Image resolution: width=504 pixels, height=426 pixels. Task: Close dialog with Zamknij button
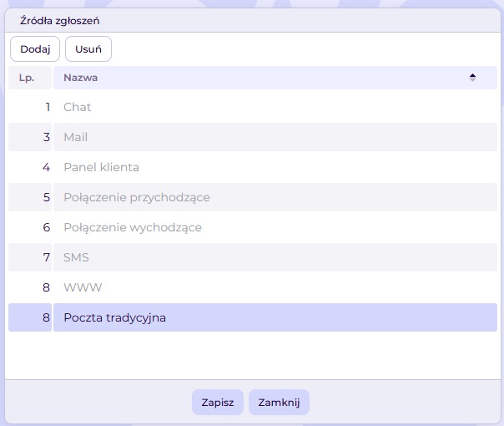[279, 402]
